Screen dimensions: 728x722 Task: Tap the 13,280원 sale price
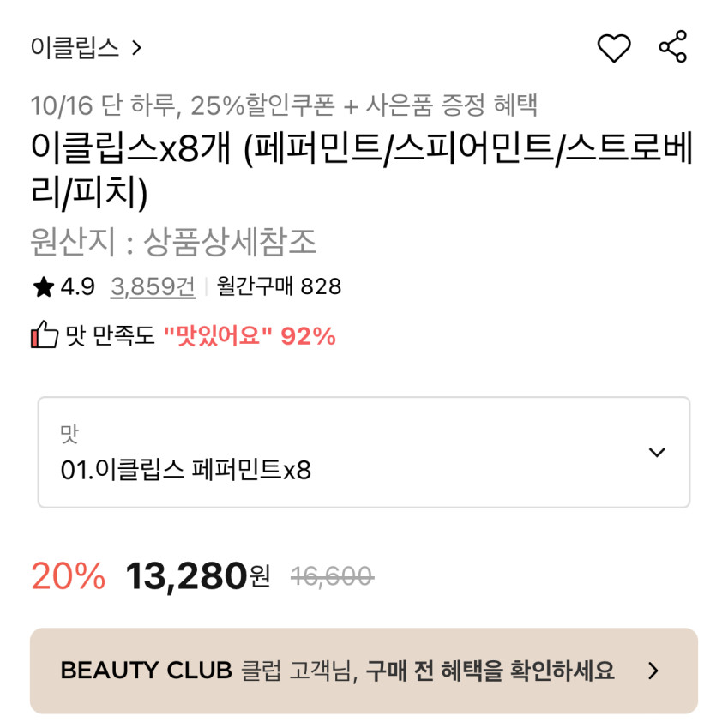[197, 576]
